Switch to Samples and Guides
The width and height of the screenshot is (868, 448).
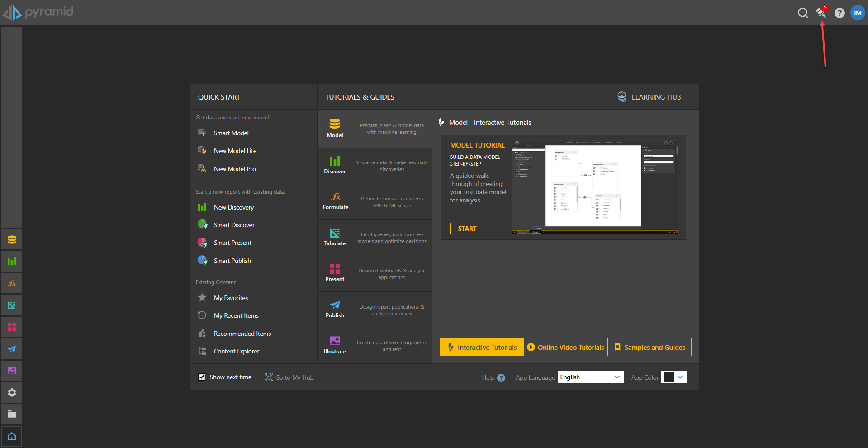[x=650, y=347]
